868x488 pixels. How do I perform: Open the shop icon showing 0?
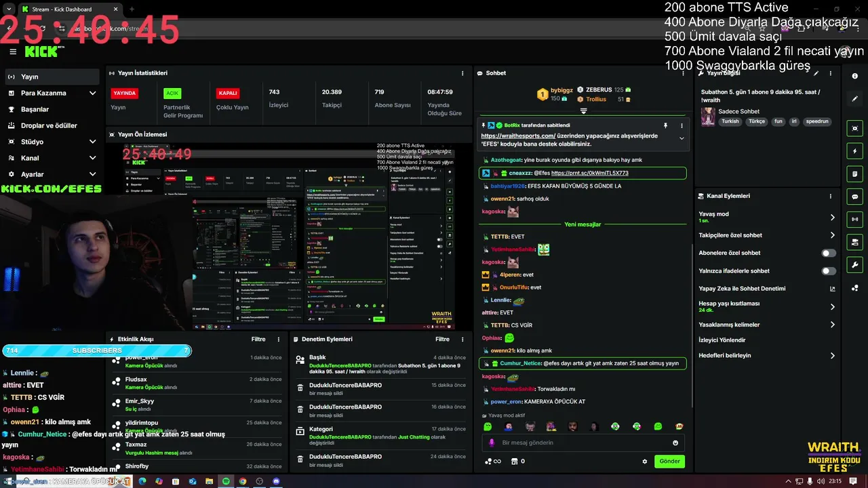(517, 462)
